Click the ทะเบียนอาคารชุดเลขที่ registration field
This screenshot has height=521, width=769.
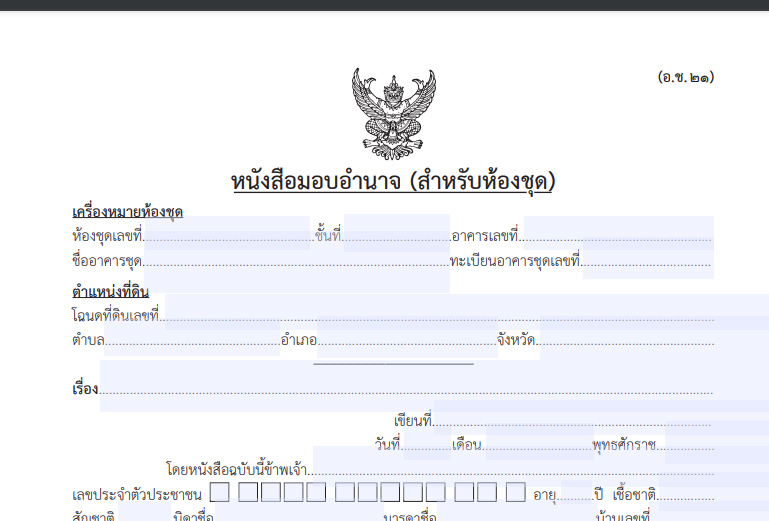(648, 262)
